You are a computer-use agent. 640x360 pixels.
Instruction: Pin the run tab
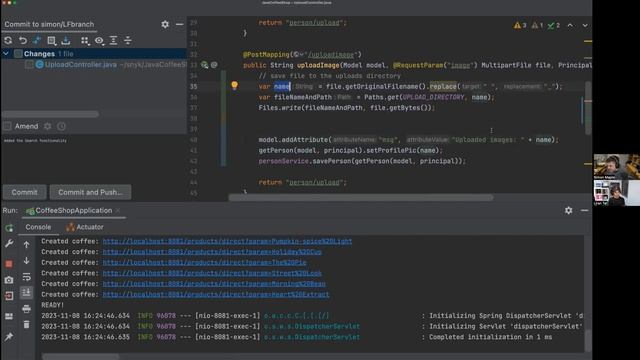click(x=9, y=337)
